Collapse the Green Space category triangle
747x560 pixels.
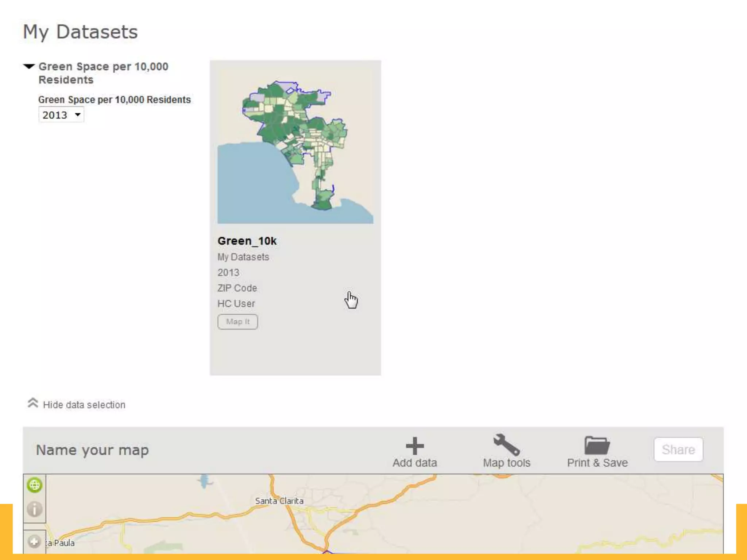tap(29, 66)
